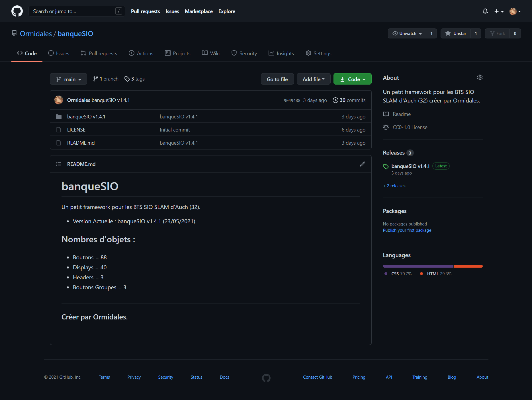
Task: Click the GitHub Octocat logo in header
Action: click(17, 11)
